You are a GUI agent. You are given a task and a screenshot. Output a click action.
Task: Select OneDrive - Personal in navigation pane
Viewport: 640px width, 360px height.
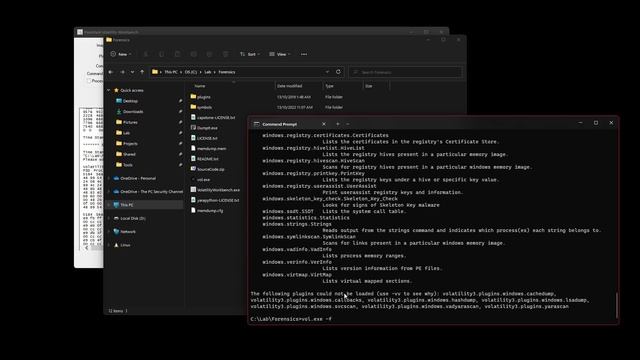pos(138,178)
